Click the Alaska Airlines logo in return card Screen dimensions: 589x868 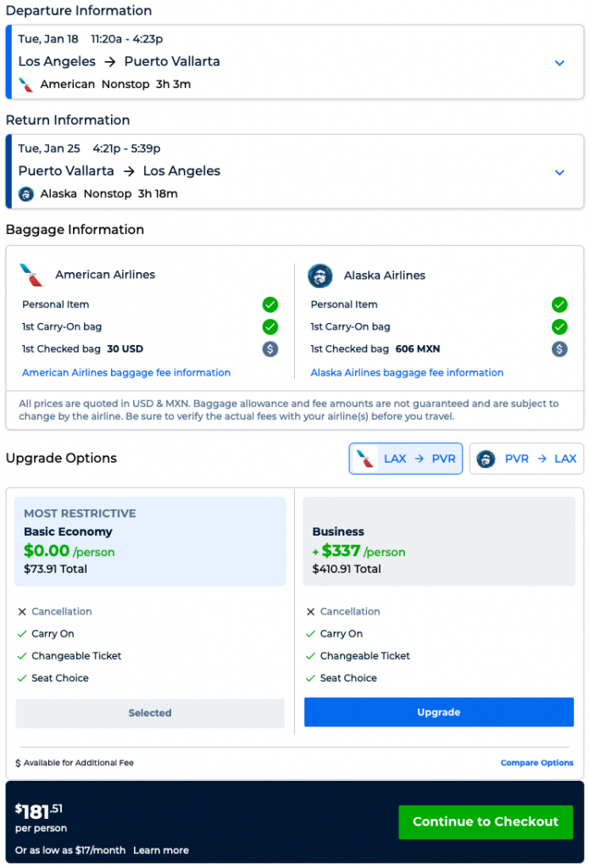coord(26,194)
